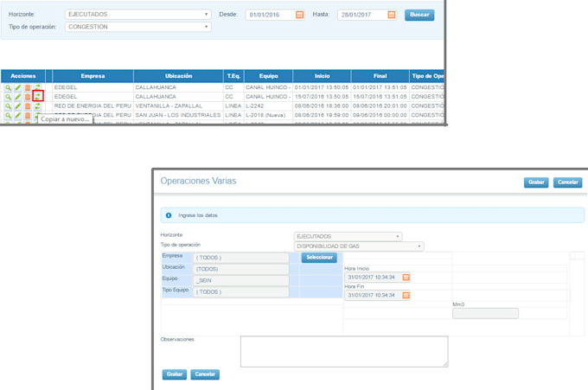Click the Operaciones Varias title
This screenshot has width=588, height=390.
point(198,181)
